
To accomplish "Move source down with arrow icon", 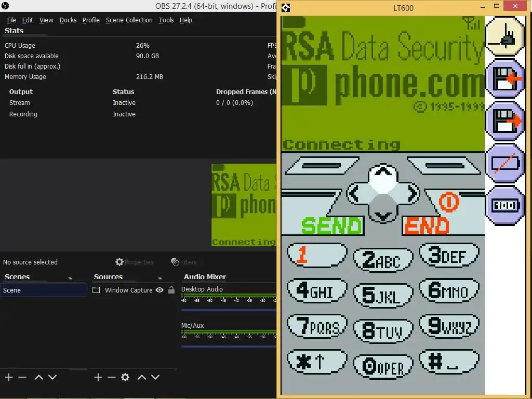I will (155, 377).
